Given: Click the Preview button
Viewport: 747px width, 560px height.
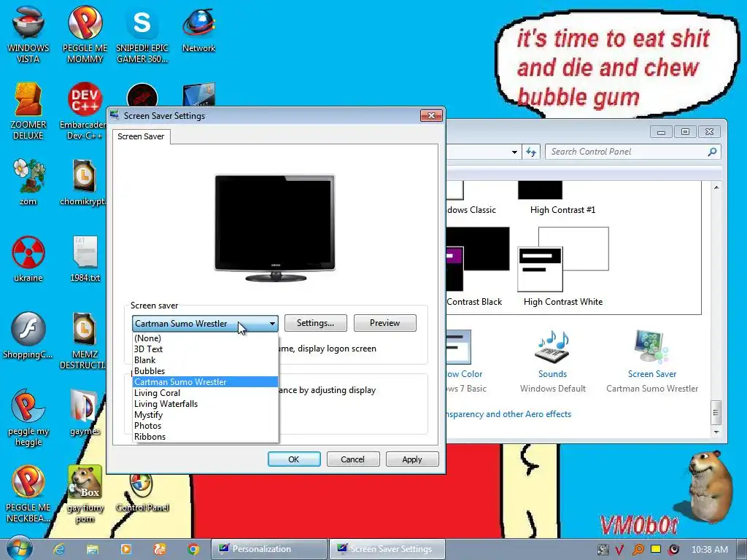Looking at the screenshot, I should click(x=384, y=323).
